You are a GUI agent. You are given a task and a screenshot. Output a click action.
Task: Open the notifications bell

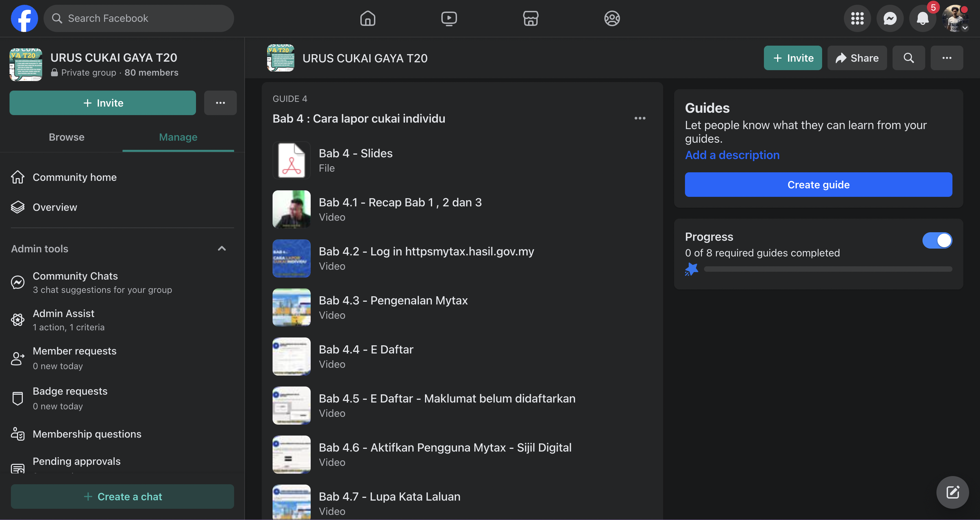[922, 18]
